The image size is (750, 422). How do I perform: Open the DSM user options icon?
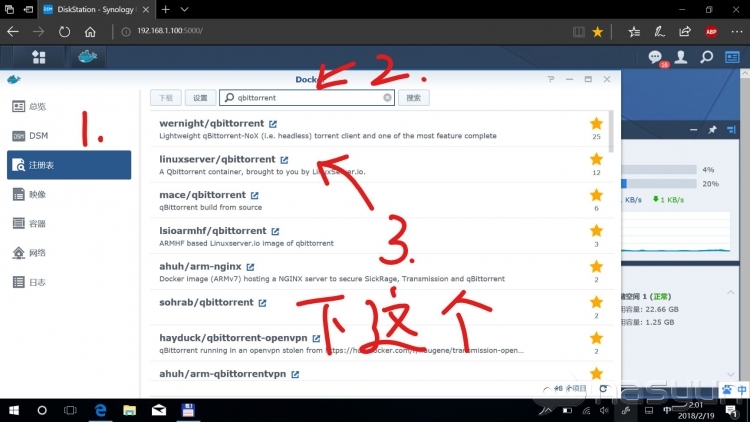(681, 57)
